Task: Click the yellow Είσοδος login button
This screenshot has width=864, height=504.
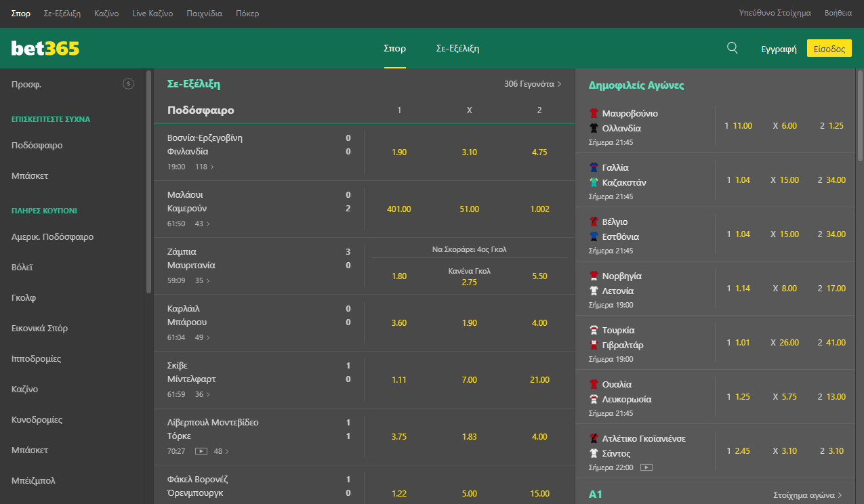Action: pyautogui.click(x=829, y=49)
